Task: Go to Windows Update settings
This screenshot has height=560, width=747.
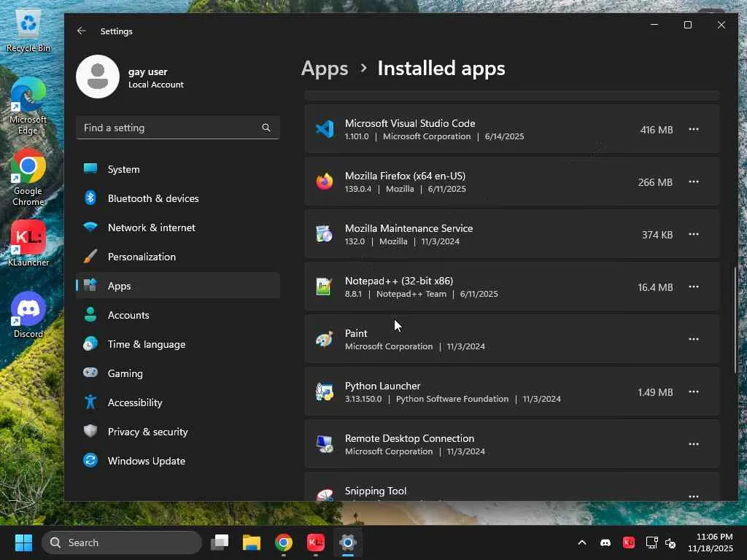Action: 146,461
